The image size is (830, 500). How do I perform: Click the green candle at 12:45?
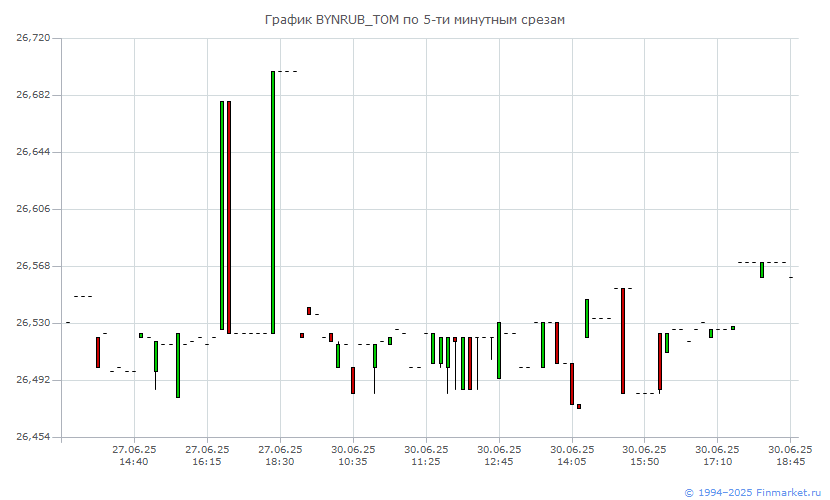tap(499, 350)
